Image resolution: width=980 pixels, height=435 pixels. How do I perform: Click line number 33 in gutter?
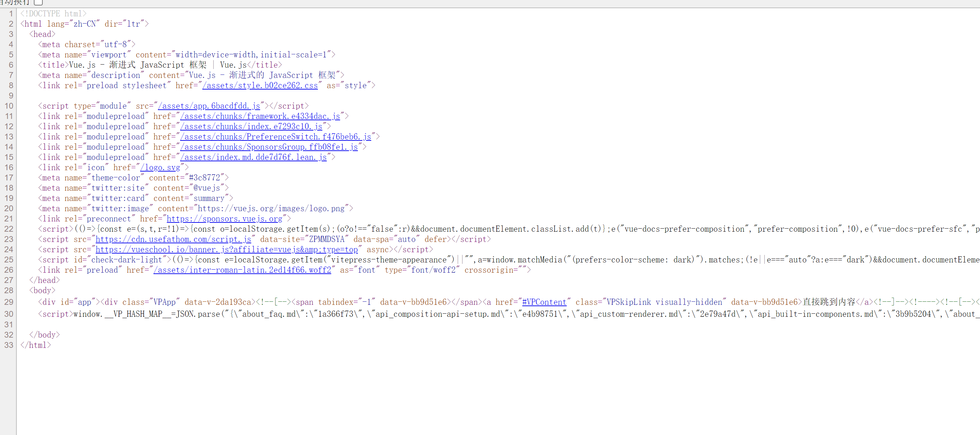9,346
